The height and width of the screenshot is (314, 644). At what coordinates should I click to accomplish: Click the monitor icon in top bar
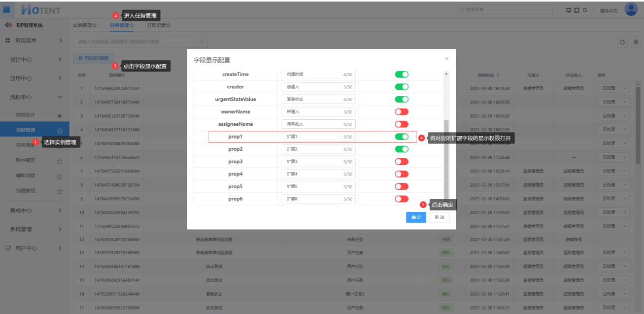[x=569, y=10]
